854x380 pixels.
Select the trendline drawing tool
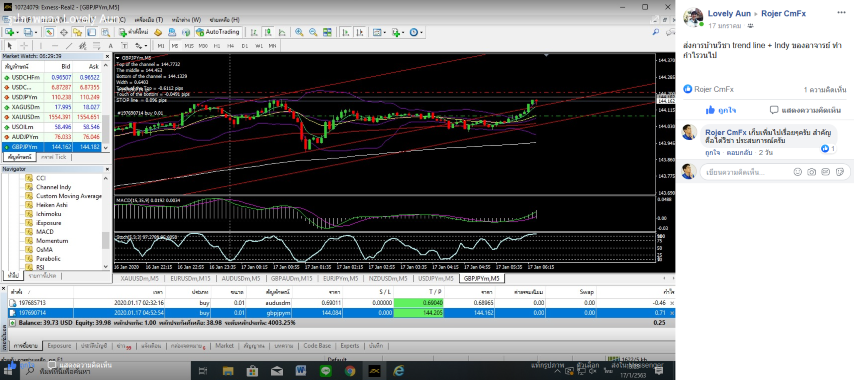tap(69, 46)
